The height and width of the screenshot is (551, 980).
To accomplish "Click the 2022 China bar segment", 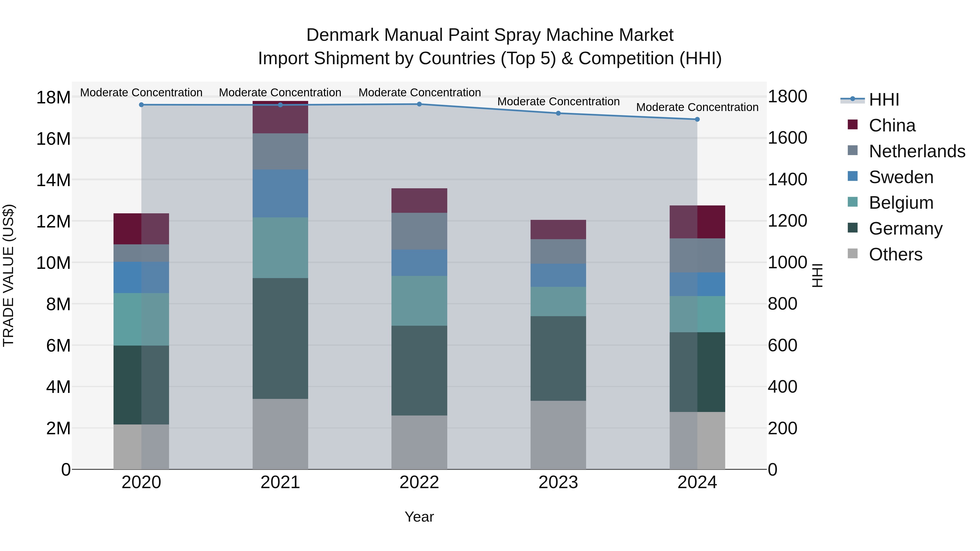I will click(x=419, y=200).
